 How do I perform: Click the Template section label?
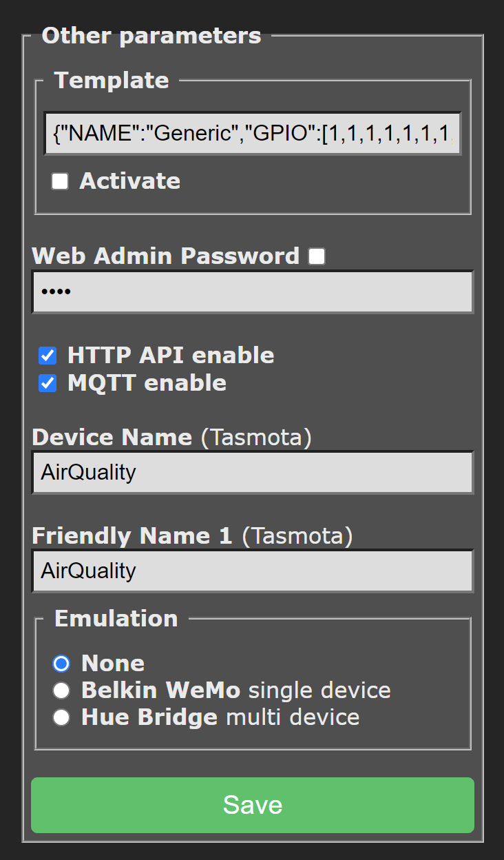coord(112,81)
